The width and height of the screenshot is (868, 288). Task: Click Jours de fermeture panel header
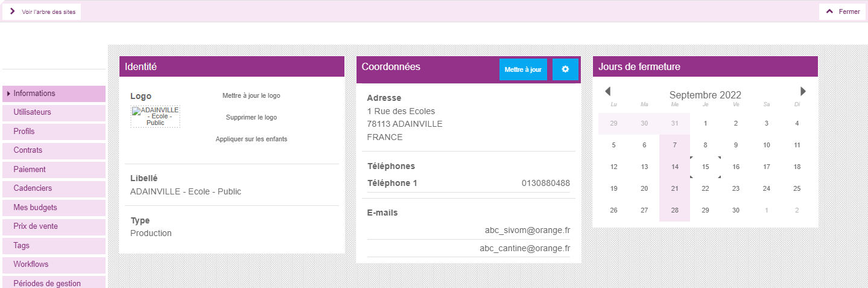(x=705, y=66)
